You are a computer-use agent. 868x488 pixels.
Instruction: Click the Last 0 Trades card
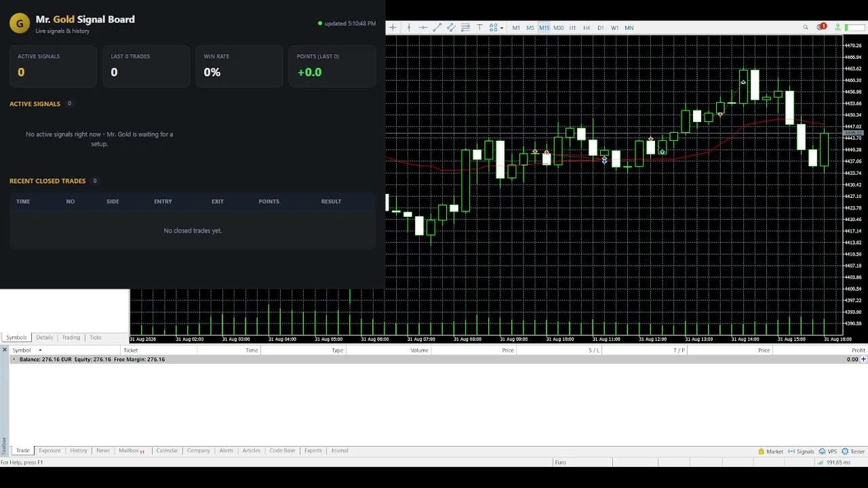click(x=146, y=66)
